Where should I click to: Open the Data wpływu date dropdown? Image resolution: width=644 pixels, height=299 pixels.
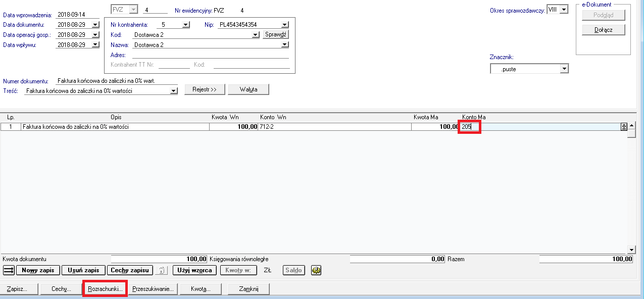point(95,45)
